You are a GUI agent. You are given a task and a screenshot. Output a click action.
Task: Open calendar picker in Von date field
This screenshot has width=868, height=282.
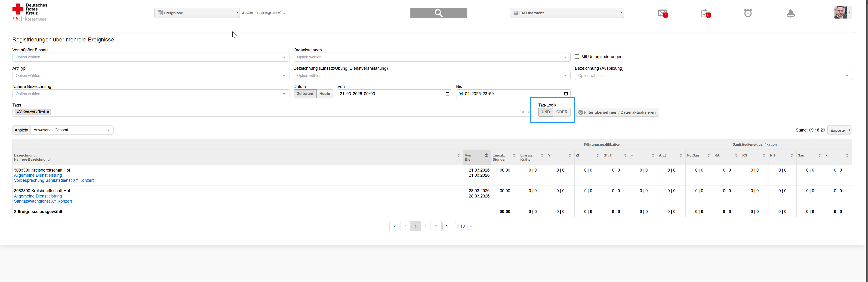pyautogui.click(x=447, y=94)
